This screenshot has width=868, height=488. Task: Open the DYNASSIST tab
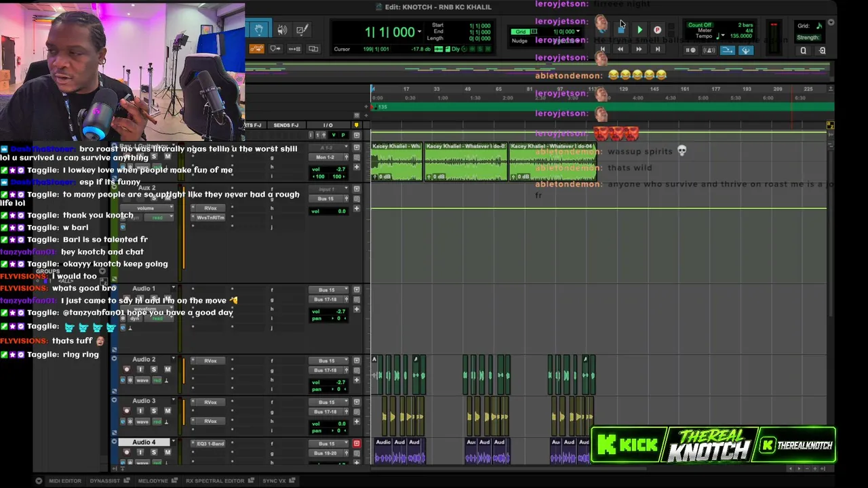(104, 481)
